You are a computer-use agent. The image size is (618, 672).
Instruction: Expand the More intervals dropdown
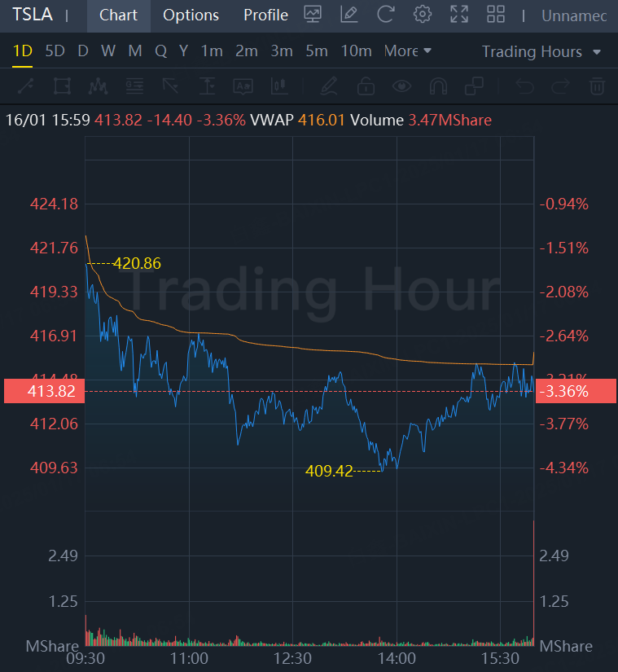point(407,51)
